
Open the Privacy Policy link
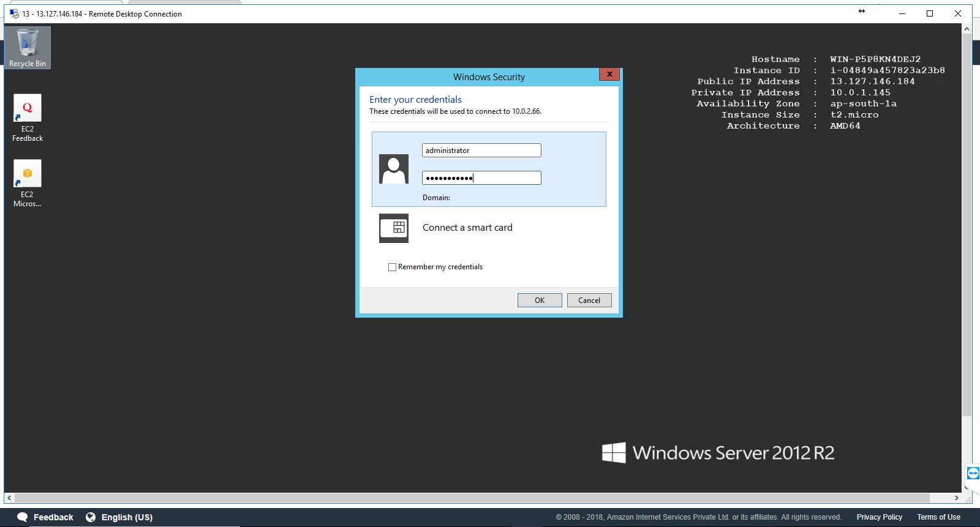tap(879, 517)
